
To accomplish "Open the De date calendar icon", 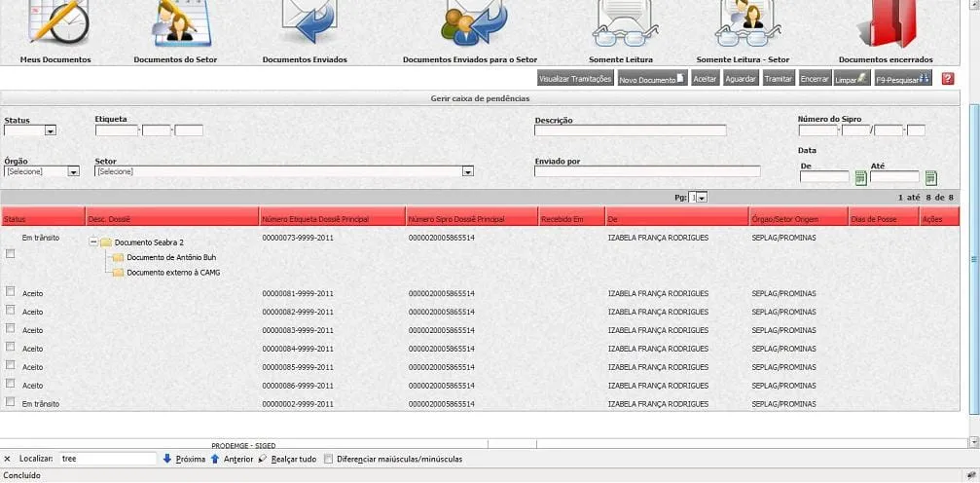I will (x=860, y=177).
